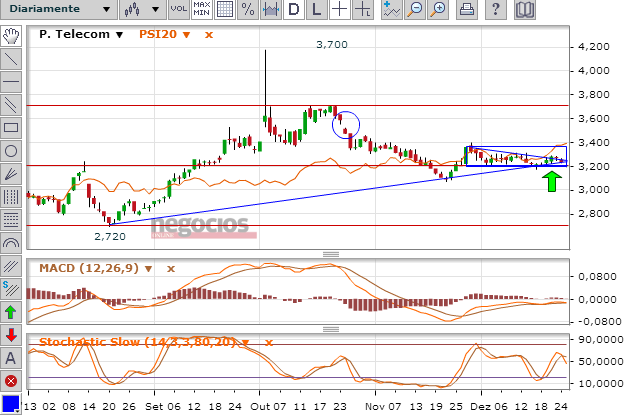Open the candlestick chart type selector
632x419 pixels.
pyautogui.click(x=143, y=9)
